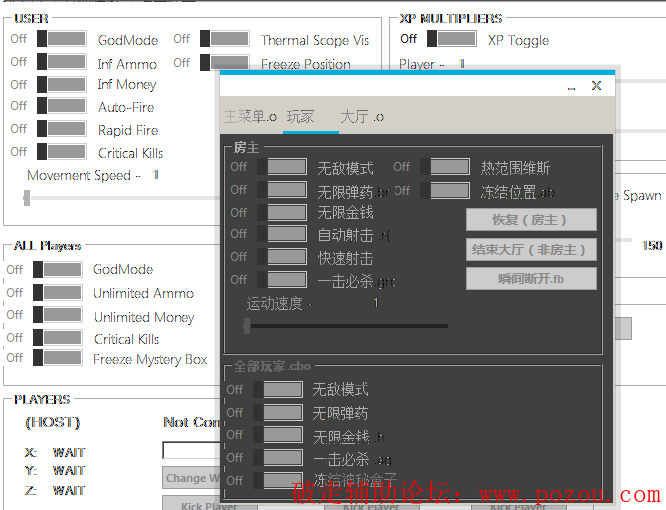
Task: Toggle the 无敌模式 switch under 房主
Action: (x=282, y=166)
